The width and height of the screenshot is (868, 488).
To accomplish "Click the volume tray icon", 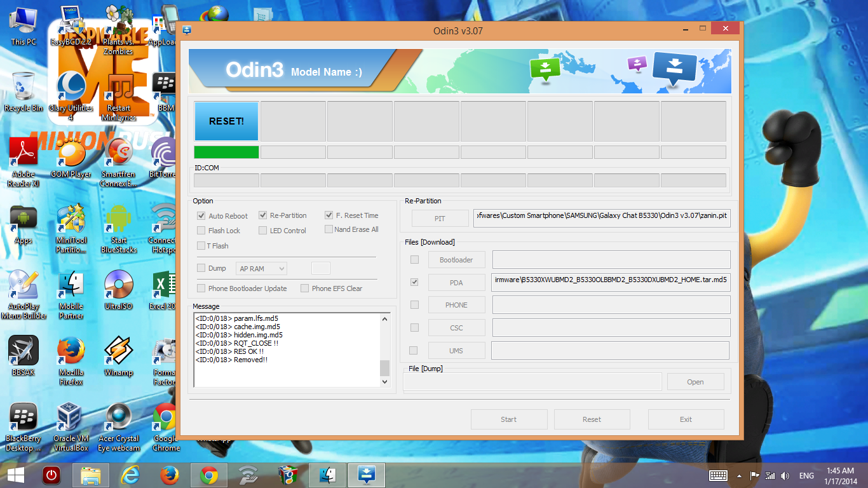I will pyautogui.click(x=785, y=475).
